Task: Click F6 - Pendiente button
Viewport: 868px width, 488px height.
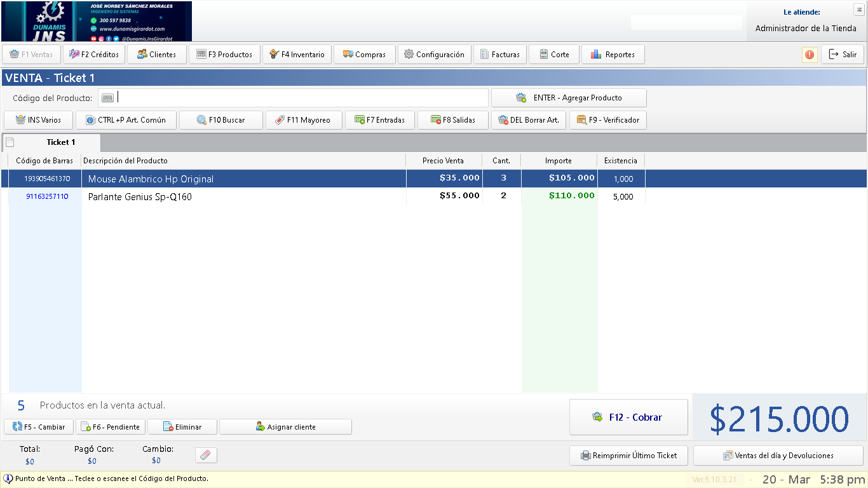Action: [x=111, y=427]
